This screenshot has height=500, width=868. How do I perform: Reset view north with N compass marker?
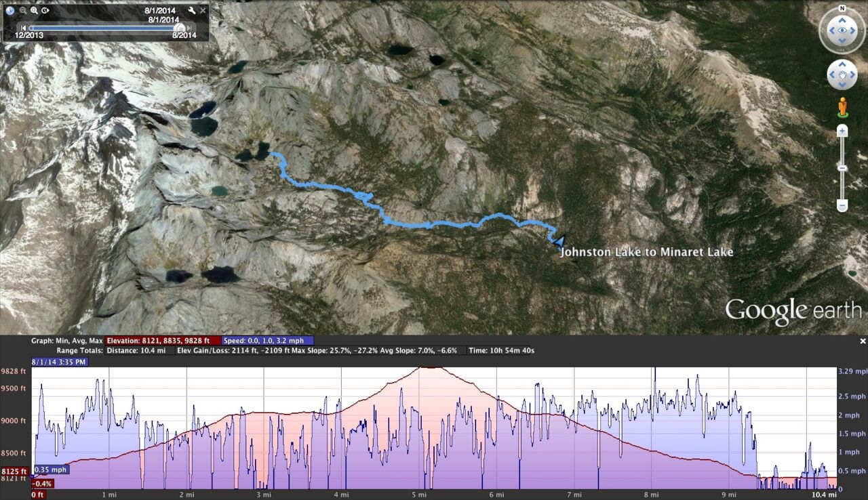click(842, 9)
